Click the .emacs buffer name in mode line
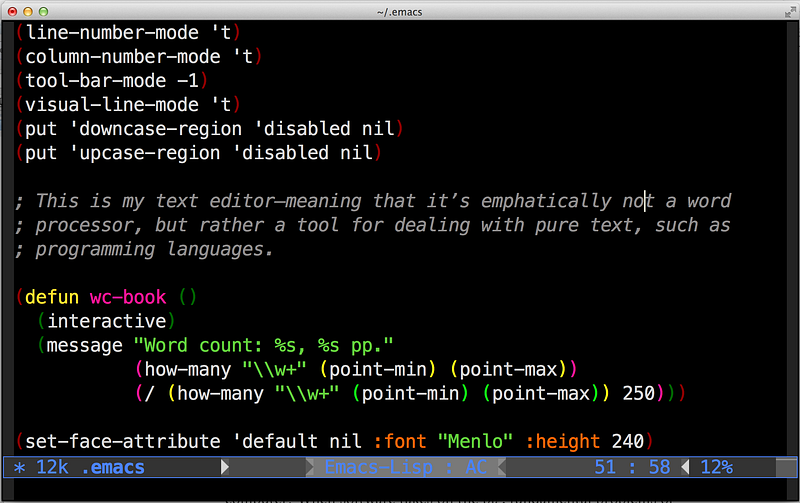Viewport: 800px width, 503px height. [x=112, y=467]
